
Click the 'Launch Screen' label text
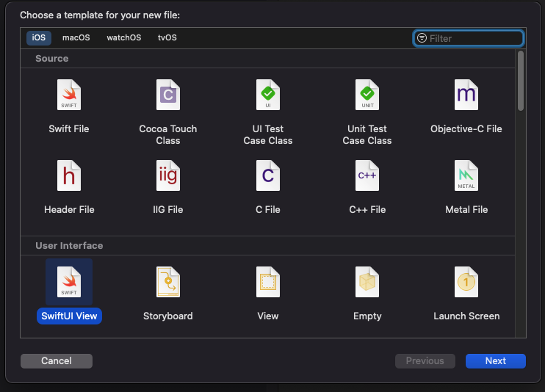(466, 316)
